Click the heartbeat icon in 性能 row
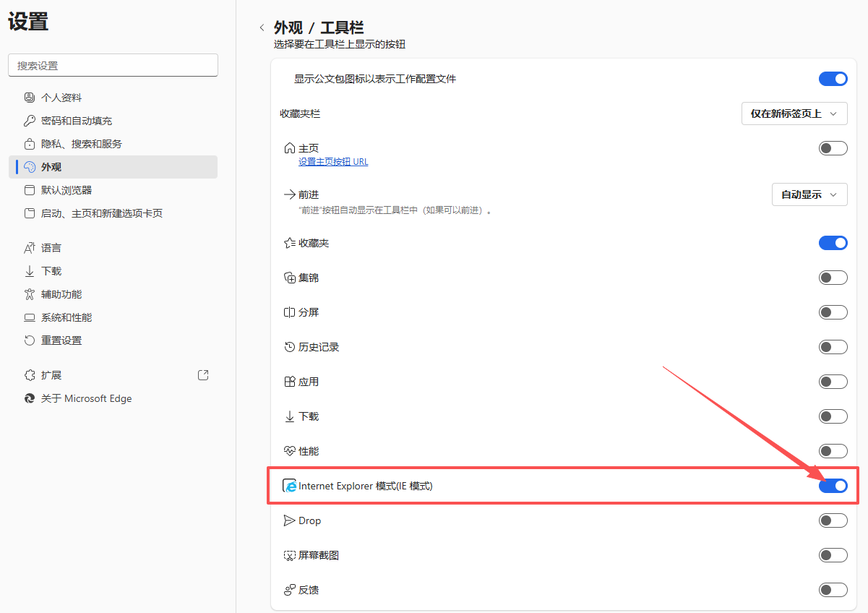 290,451
